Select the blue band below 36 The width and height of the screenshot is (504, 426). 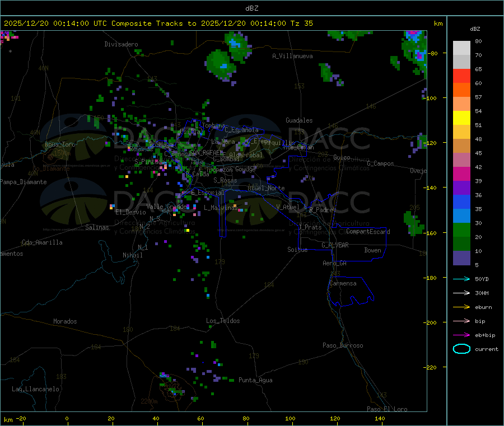pos(461,202)
